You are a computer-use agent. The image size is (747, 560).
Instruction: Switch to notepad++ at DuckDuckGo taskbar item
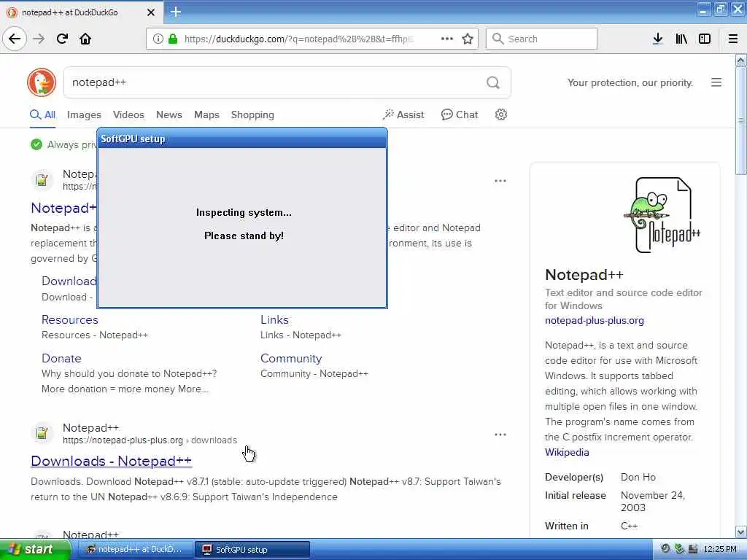[x=135, y=550]
